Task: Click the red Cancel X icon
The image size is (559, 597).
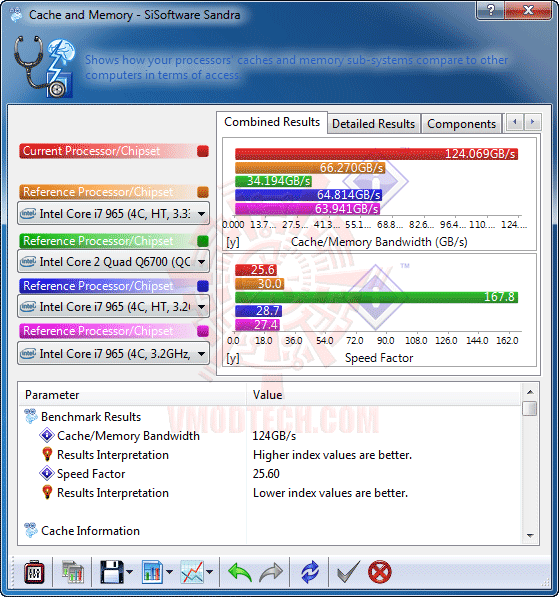Action: point(380,571)
